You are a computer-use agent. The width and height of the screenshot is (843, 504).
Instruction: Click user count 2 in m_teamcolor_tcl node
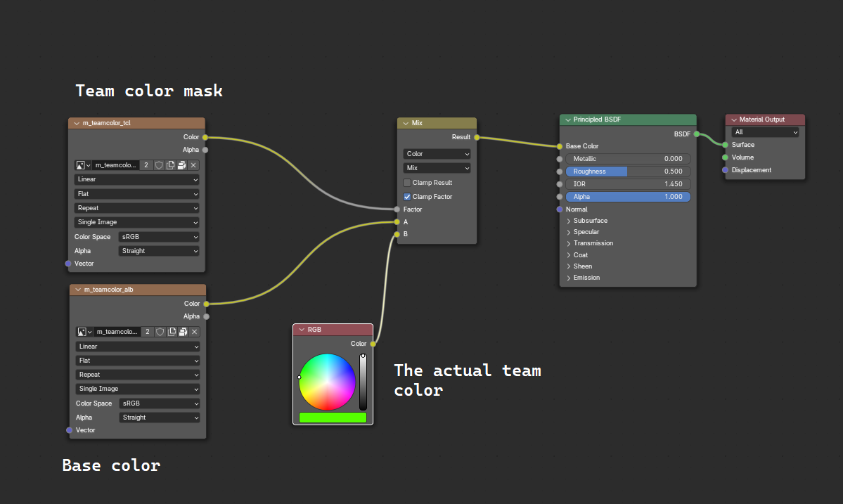[146, 165]
